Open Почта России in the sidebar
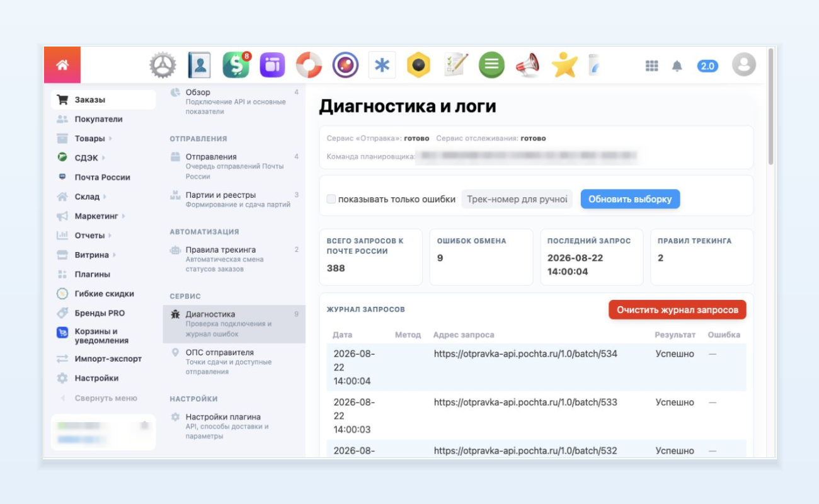The width and height of the screenshot is (819, 504). pyautogui.click(x=103, y=178)
